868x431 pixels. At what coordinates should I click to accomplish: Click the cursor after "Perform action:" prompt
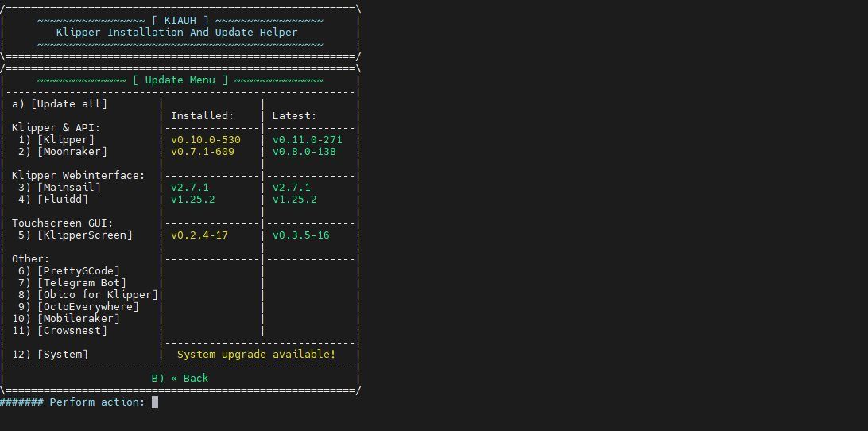pos(155,402)
